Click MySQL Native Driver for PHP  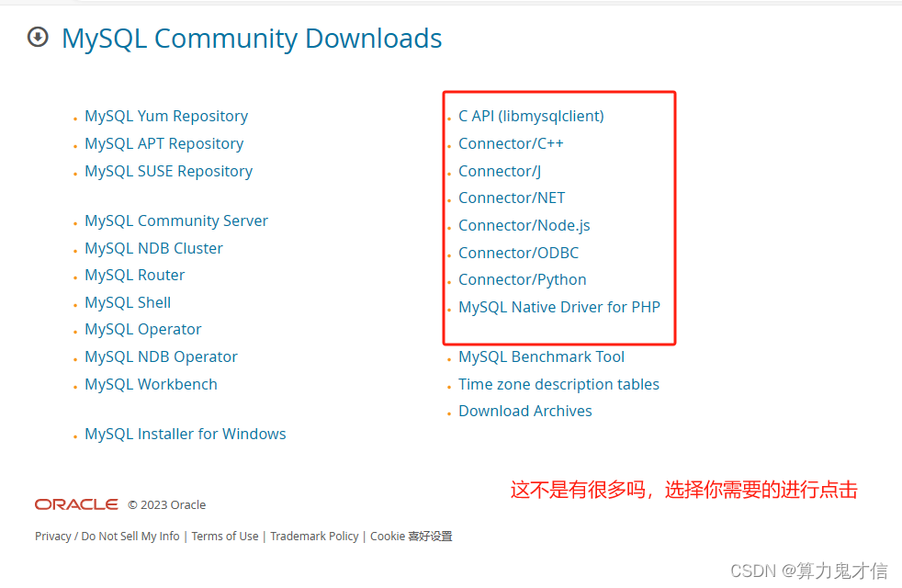(558, 307)
